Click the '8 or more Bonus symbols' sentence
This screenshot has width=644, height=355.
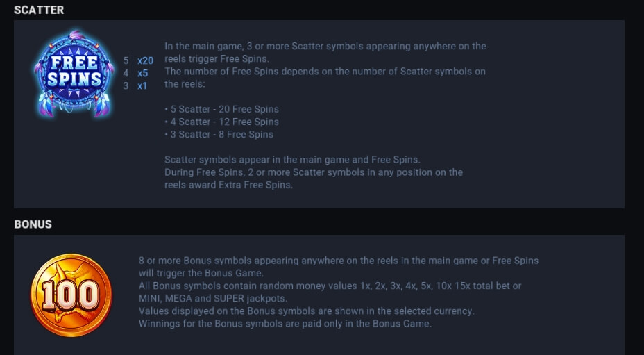click(x=338, y=261)
